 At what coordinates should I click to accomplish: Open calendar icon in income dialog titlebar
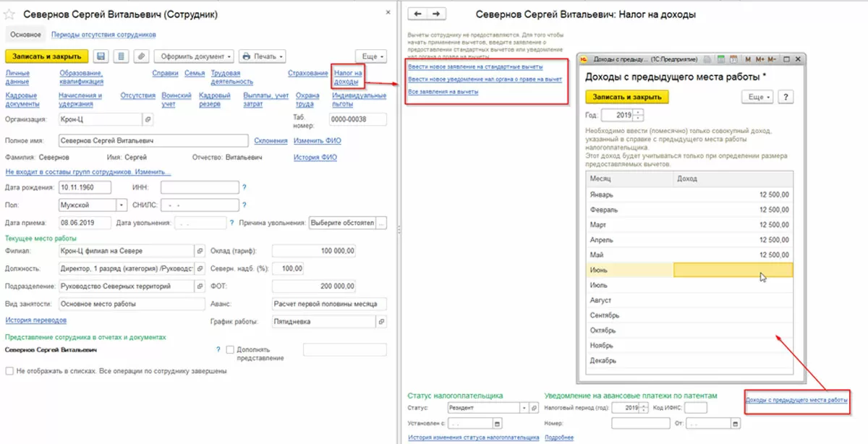click(x=732, y=59)
